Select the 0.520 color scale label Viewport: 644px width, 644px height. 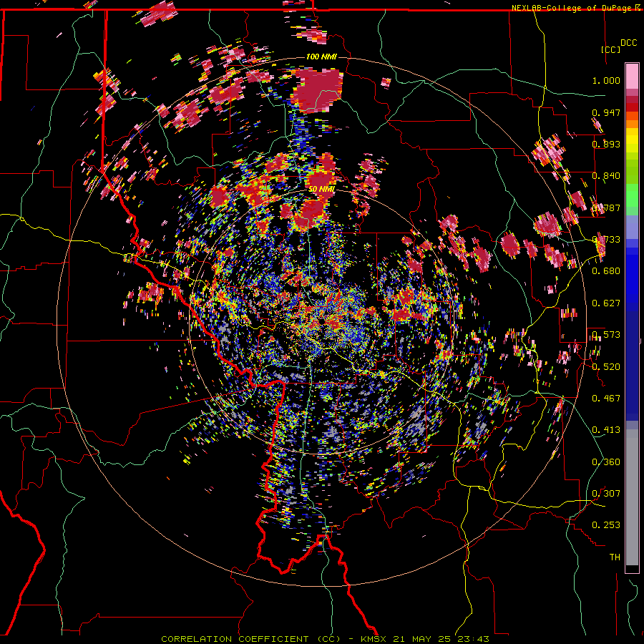pos(606,367)
